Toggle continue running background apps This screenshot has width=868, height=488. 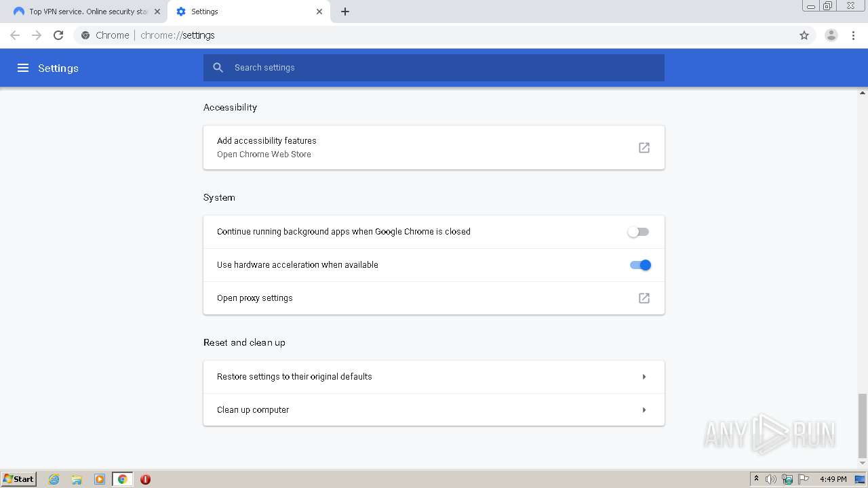638,232
